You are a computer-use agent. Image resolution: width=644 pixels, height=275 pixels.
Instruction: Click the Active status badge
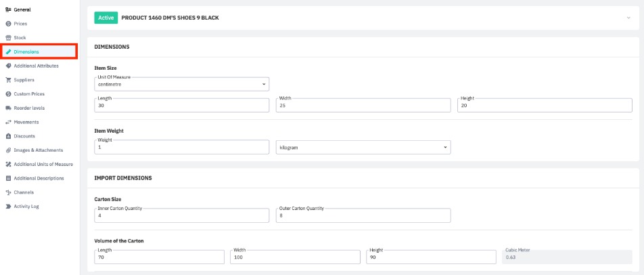[106, 18]
